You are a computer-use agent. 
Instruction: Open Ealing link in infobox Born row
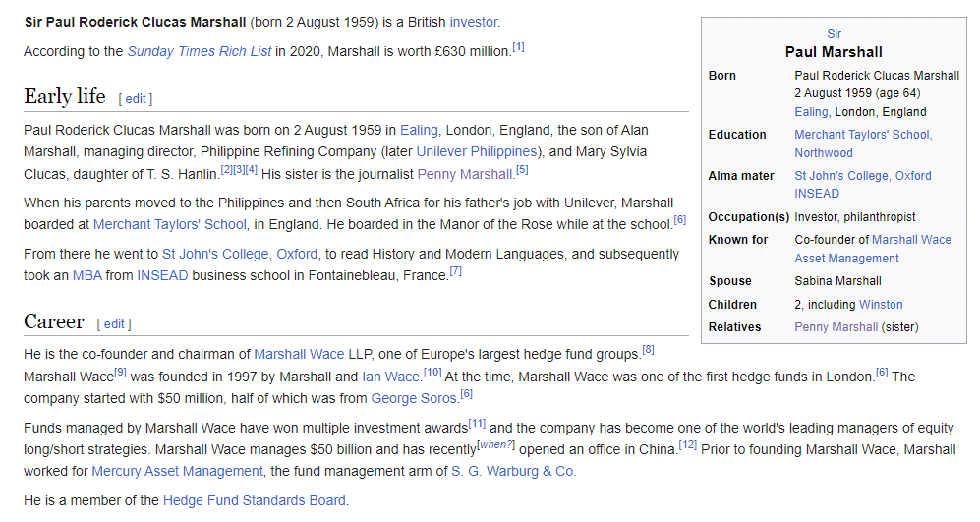click(x=811, y=112)
